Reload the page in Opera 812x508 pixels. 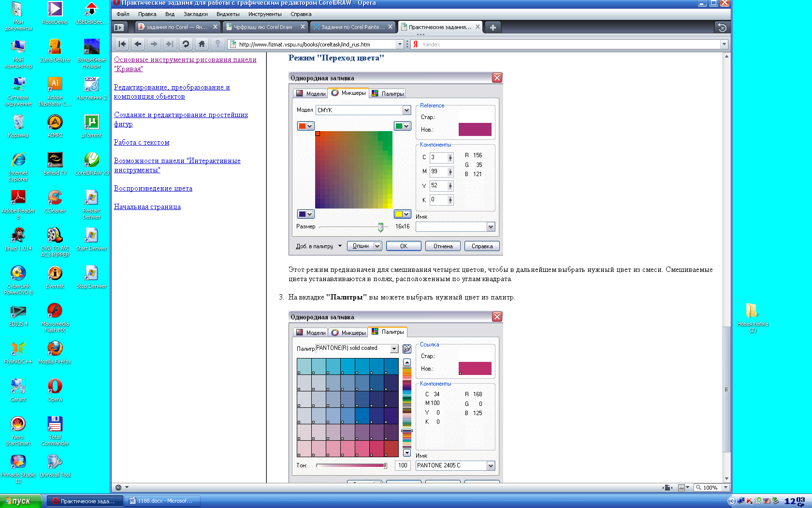click(x=186, y=44)
